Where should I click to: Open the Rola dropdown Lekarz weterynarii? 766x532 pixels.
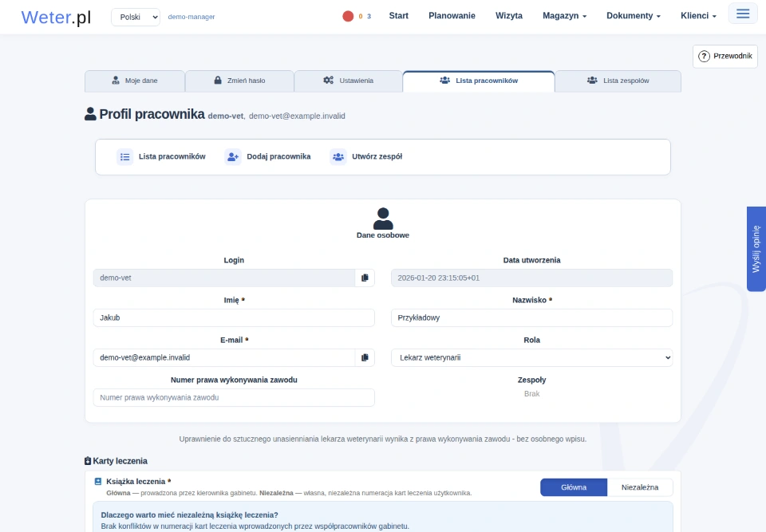(x=531, y=357)
